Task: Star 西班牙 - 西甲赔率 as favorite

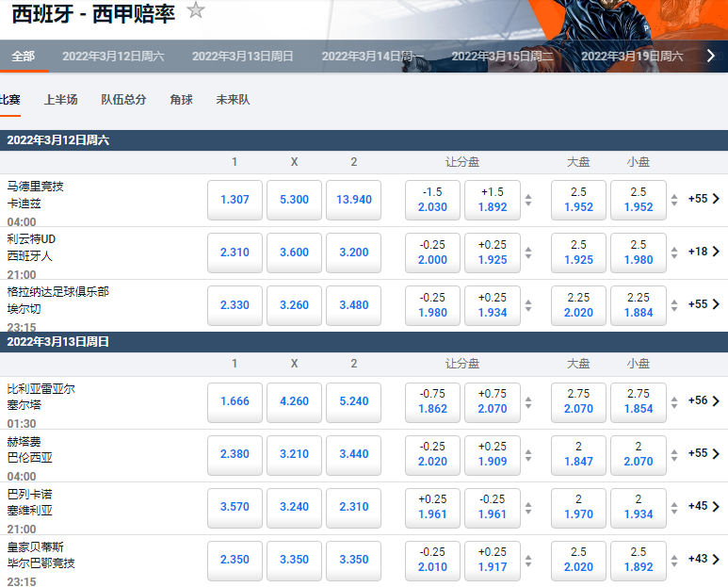Action: click(196, 10)
